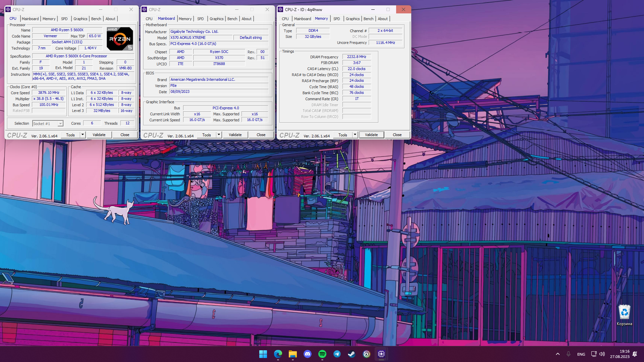Click the microphone tray icon
The height and width of the screenshot is (362, 644).
pyautogui.click(x=569, y=354)
